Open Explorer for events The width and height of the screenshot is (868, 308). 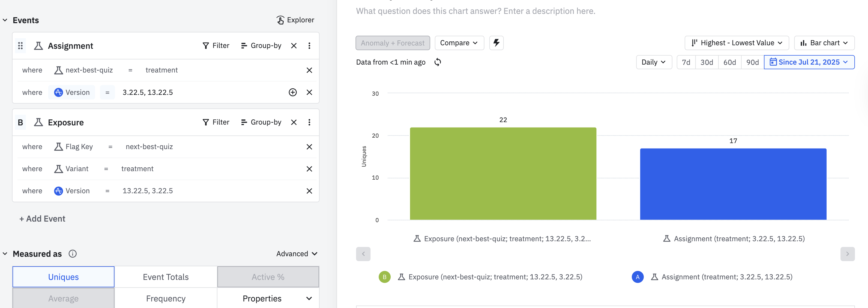[295, 20]
